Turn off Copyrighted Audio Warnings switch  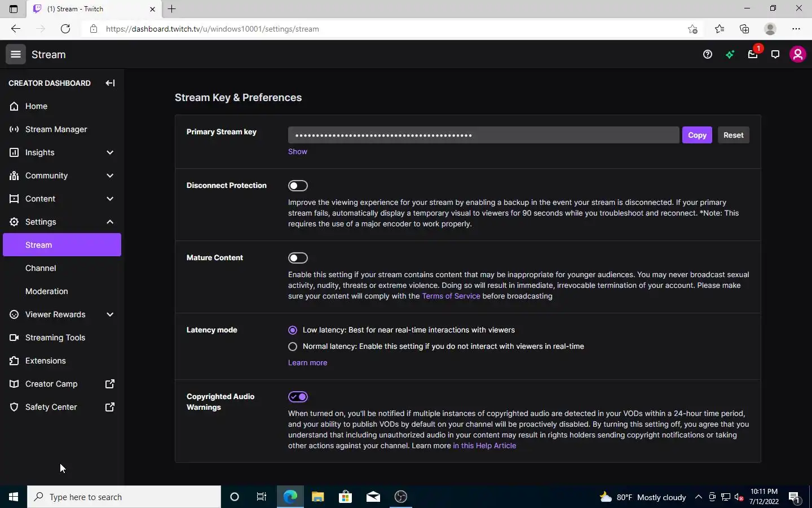[x=298, y=397]
